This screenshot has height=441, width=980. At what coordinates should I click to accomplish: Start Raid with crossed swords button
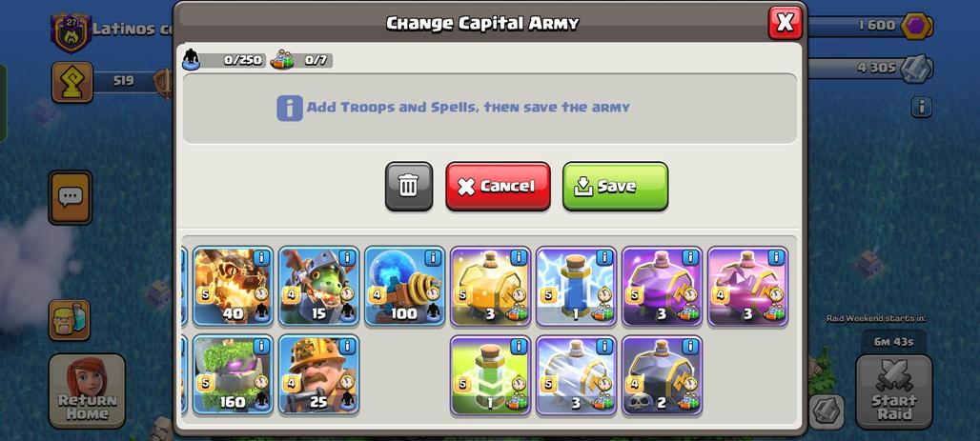pyautogui.click(x=894, y=391)
